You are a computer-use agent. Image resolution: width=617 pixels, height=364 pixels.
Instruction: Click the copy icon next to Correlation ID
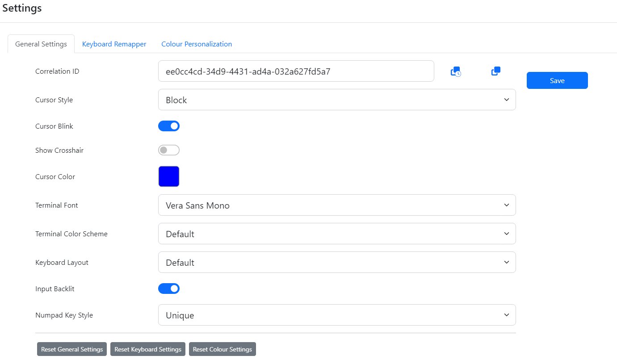(495, 71)
